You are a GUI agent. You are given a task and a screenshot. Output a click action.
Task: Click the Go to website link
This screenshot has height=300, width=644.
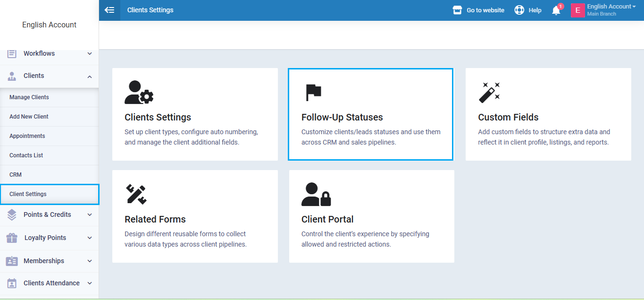[485, 10]
